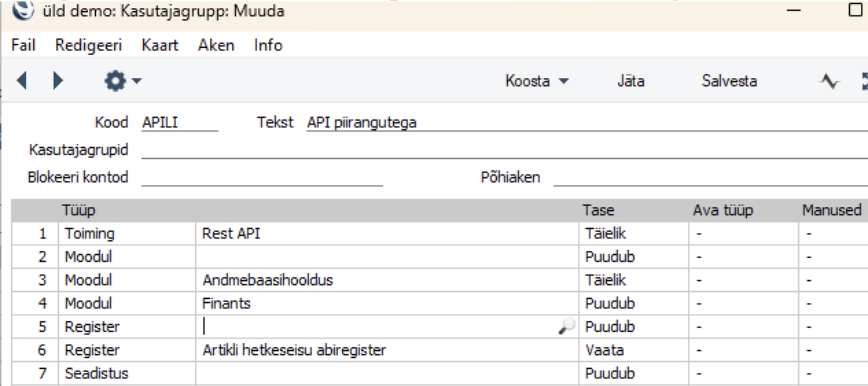Click the Põhiaken input field
The image size is (868, 386).
click(710, 177)
